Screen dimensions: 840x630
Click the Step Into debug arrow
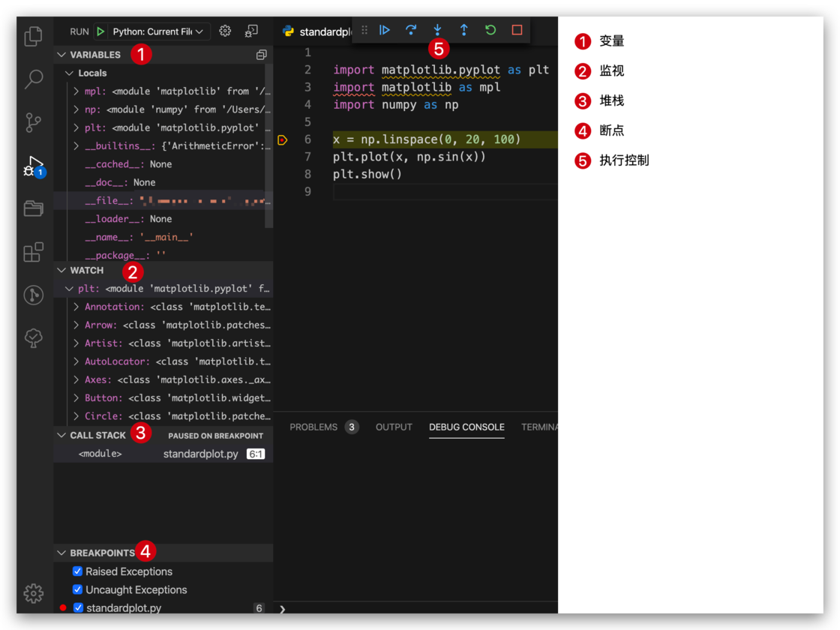tap(437, 30)
